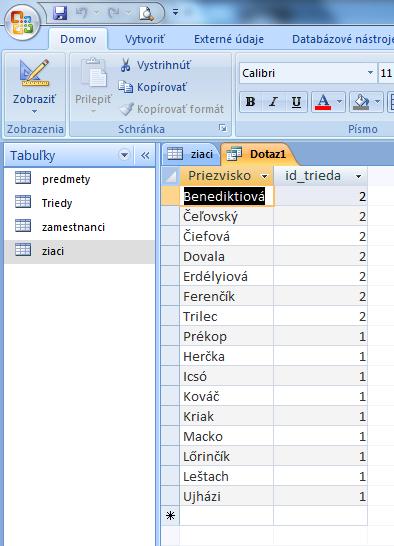
Task: Expand the Calibri font name dropdown
Action: coord(371,73)
